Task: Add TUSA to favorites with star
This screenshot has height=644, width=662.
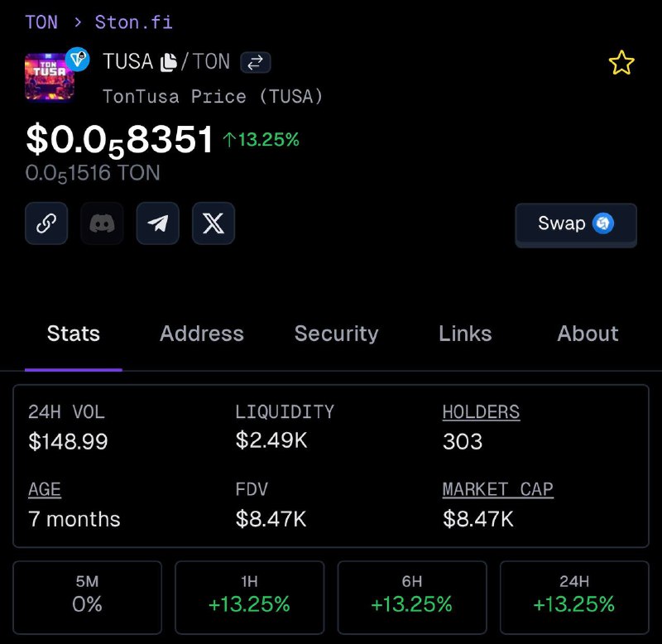Action: pyautogui.click(x=621, y=63)
